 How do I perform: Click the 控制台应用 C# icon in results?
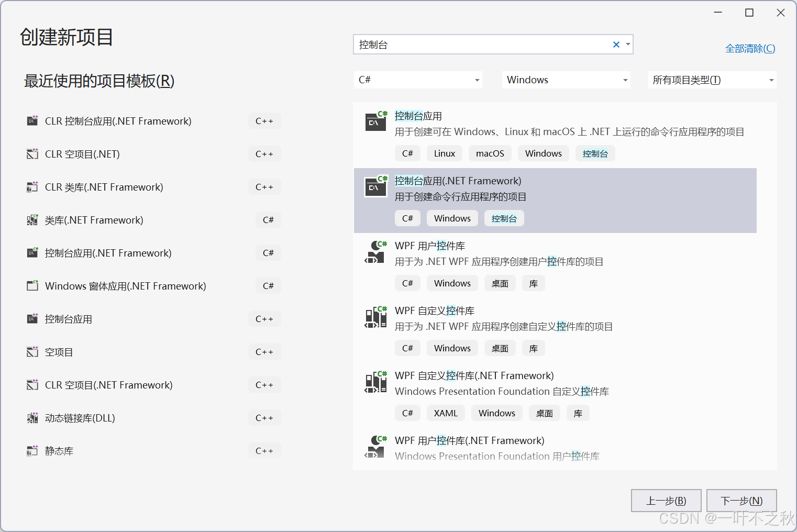pyautogui.click(x=375, y=121)
